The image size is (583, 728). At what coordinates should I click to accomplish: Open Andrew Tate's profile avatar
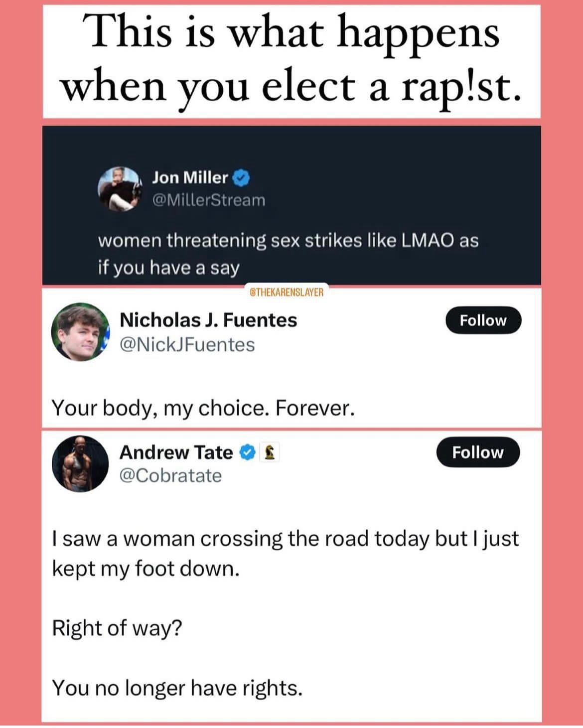80,464
